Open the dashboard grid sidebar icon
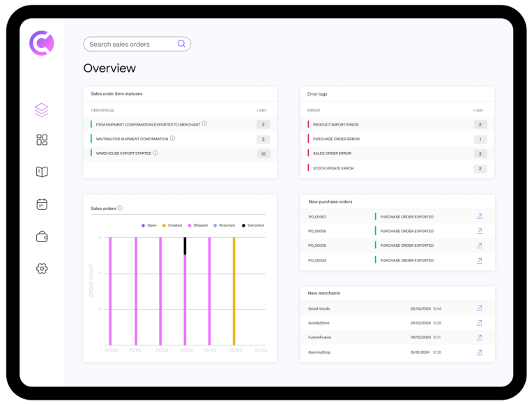Image resolution: width=532 pixels, height=406 pixels. point(42,140)
